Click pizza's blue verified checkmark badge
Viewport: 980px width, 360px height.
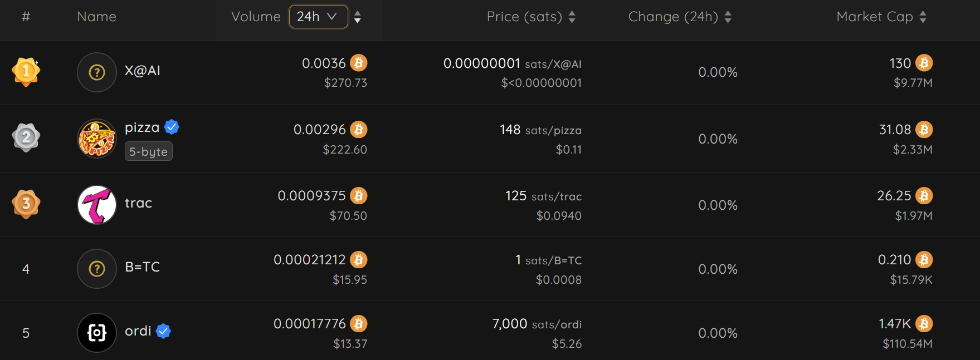click(x=172, y=127)
